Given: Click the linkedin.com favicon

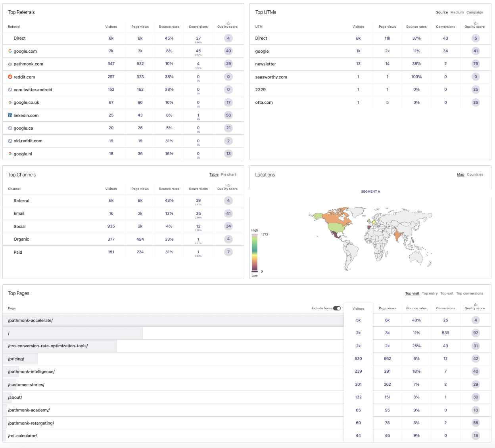Looking at the screenshot, I should [10, 115].
